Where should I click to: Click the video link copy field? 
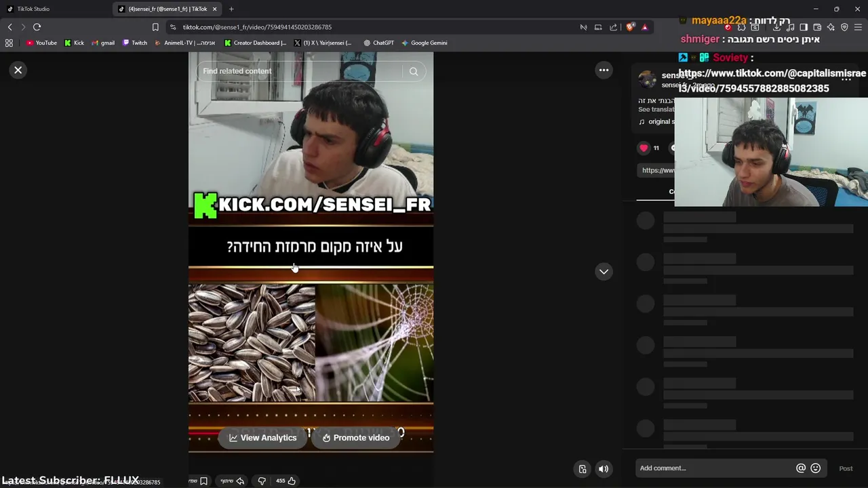(x=657, y=170)
